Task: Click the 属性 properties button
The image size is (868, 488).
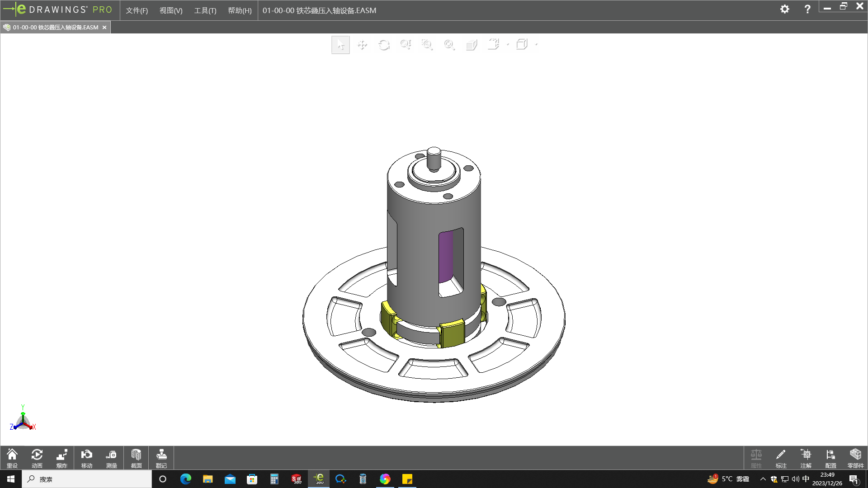Action: point(756,458)
